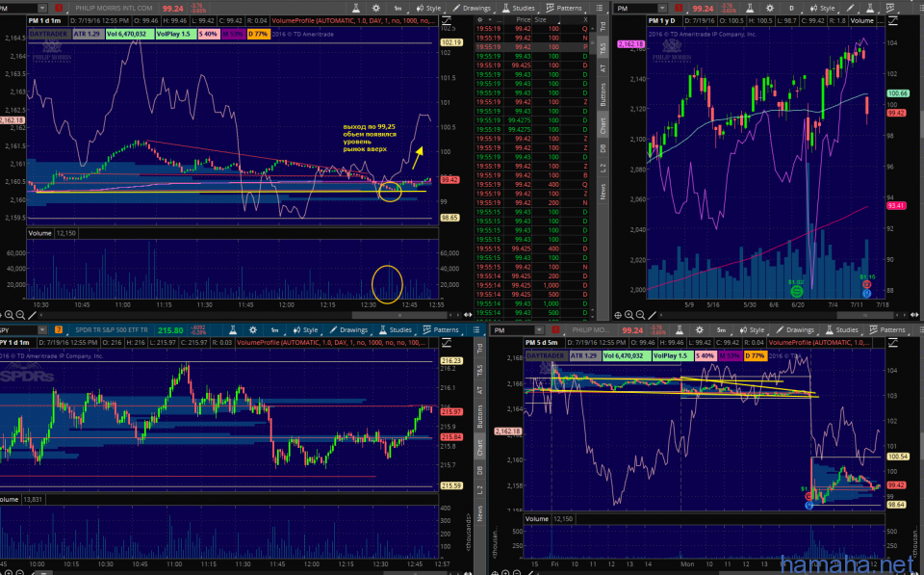The height and width of the screenshot is (575, 924).
Task: Click the red alert icon in the PM 5m chart header
Action: pyautogui.click(x=555, y=329)
